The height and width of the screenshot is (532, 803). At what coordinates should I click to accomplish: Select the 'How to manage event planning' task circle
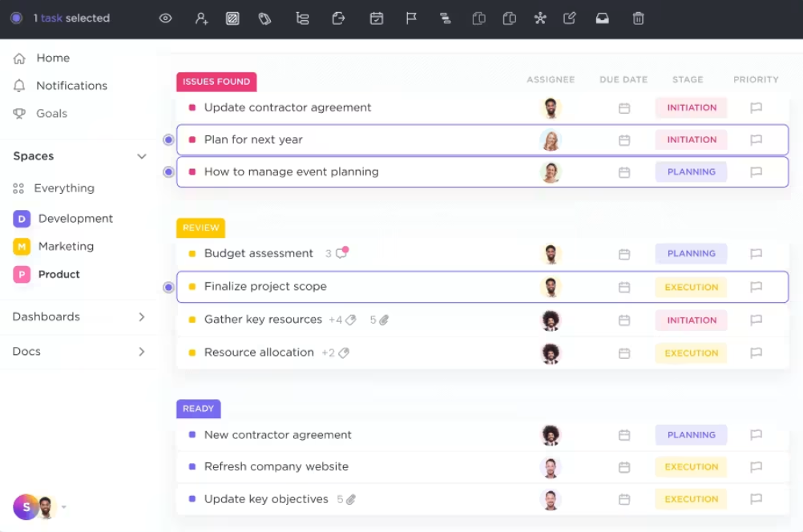pos(168,171)
